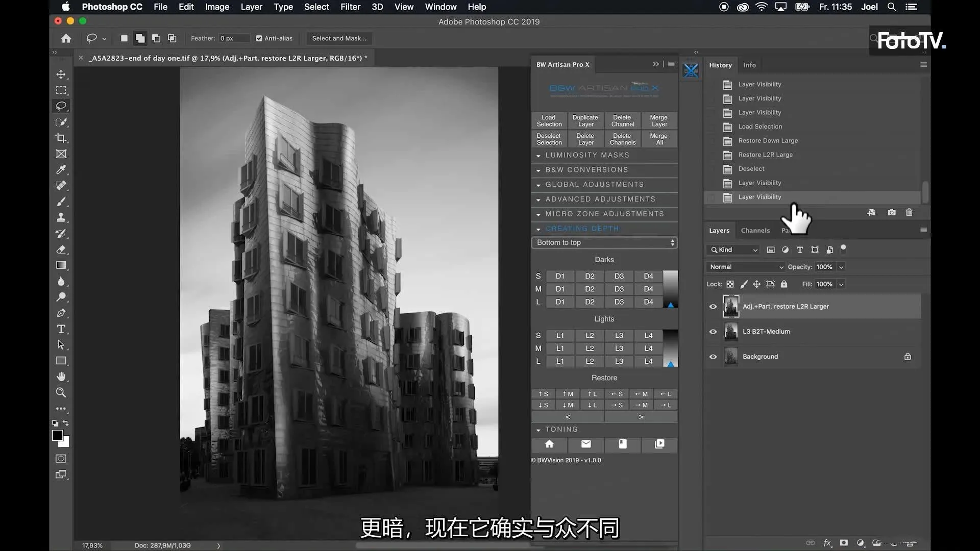
Task: Click the Eyedropper tool
Action: point(61,170)
